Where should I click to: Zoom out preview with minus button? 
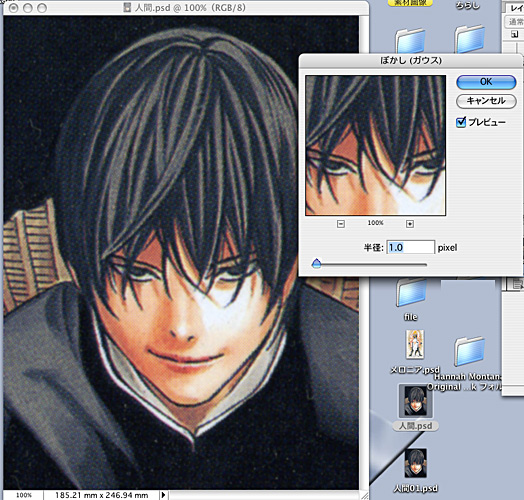pyautogui.click(x=341, y=224)
